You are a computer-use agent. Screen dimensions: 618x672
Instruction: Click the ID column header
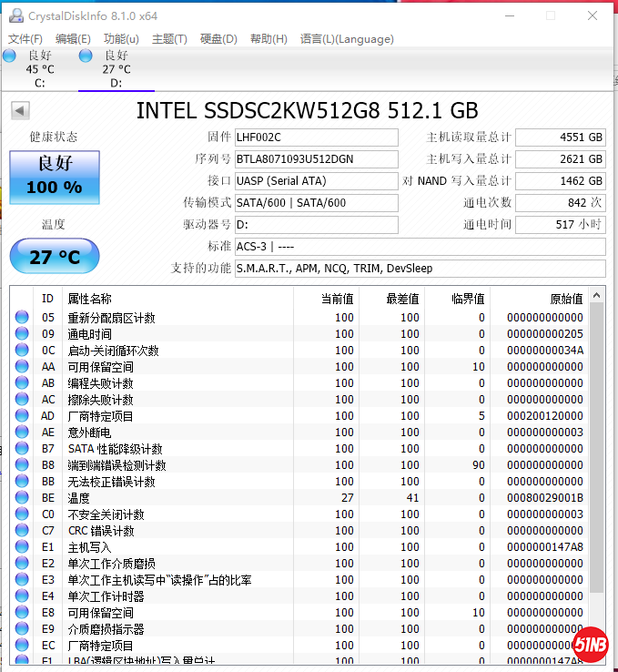(x=47, y=299)
